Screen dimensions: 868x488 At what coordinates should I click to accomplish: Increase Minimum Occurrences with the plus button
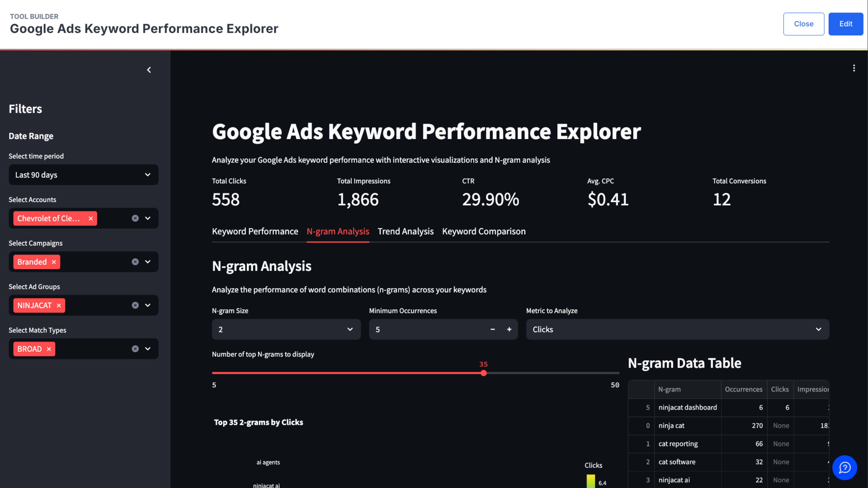(509, 329)
